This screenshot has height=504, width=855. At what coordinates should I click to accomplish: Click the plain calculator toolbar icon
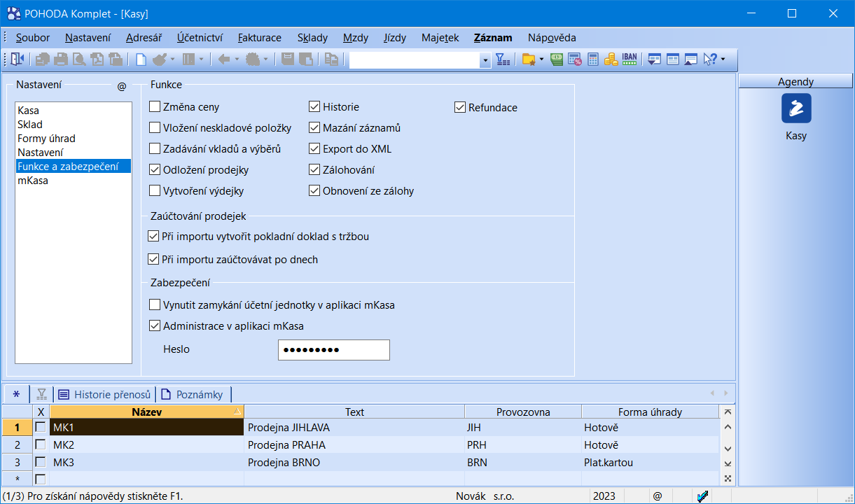pos(593,59)
